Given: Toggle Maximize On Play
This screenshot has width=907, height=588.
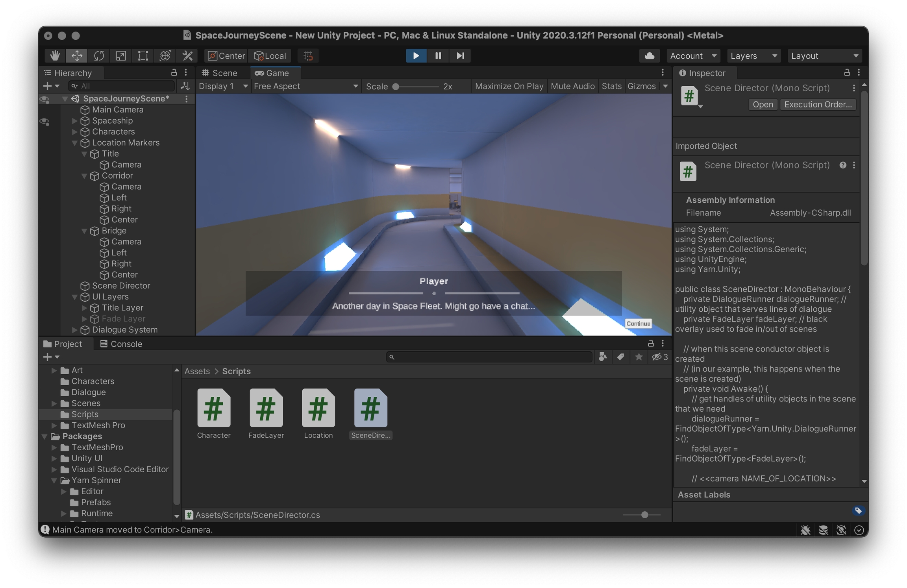Looking at the screenshot, I should pyautogui.click(x=509, y=86).
